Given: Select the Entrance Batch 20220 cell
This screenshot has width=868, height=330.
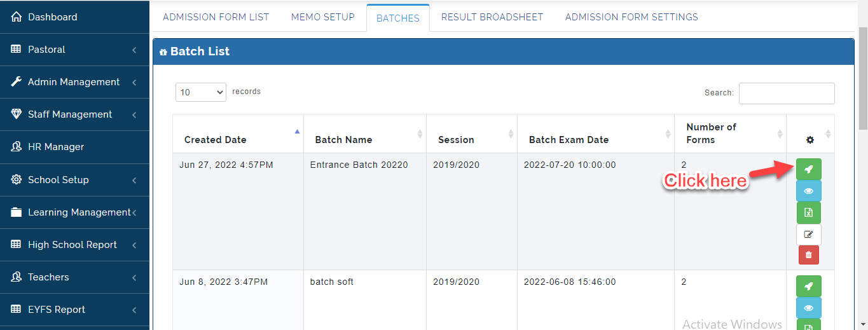Looking at the screenshot, I should [x=365, y=211].
